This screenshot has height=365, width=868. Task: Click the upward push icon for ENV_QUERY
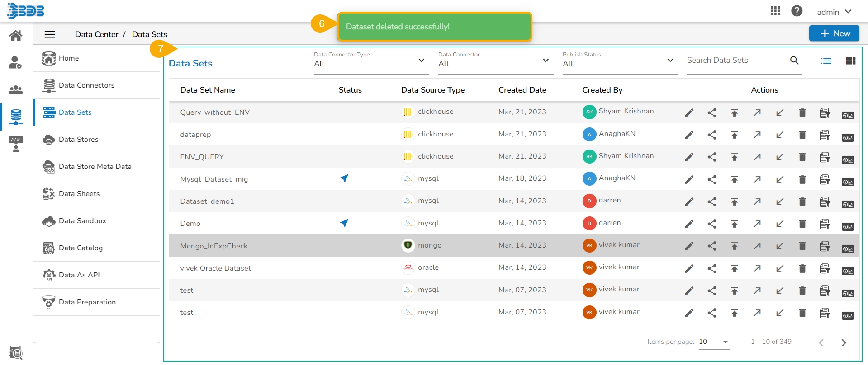734,157
